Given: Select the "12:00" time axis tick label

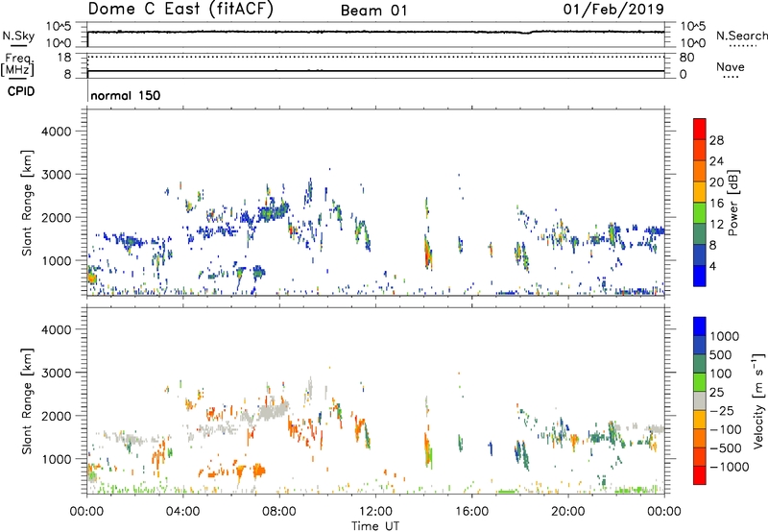Looking at the screenshot, I should (x=375, y=512).
